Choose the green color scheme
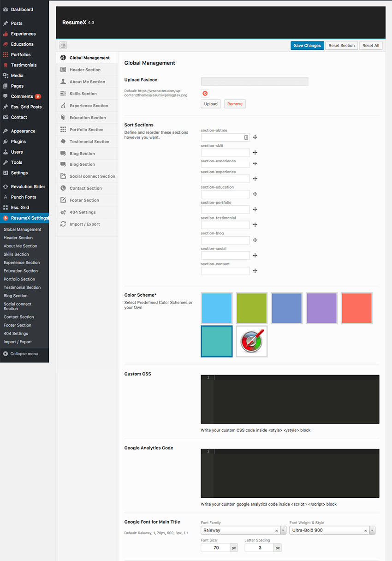Image resolution: width=392 pixels, height=561 pixels. click(x=252, y=308)
